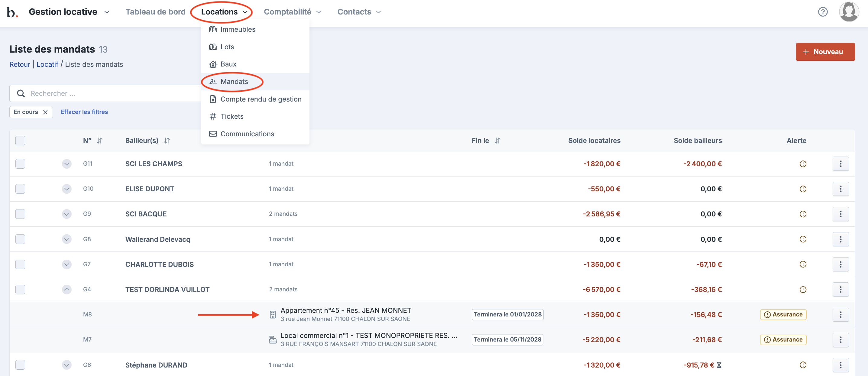Click alert icon on SCI LES CHAMPS row

click(803, 164)
